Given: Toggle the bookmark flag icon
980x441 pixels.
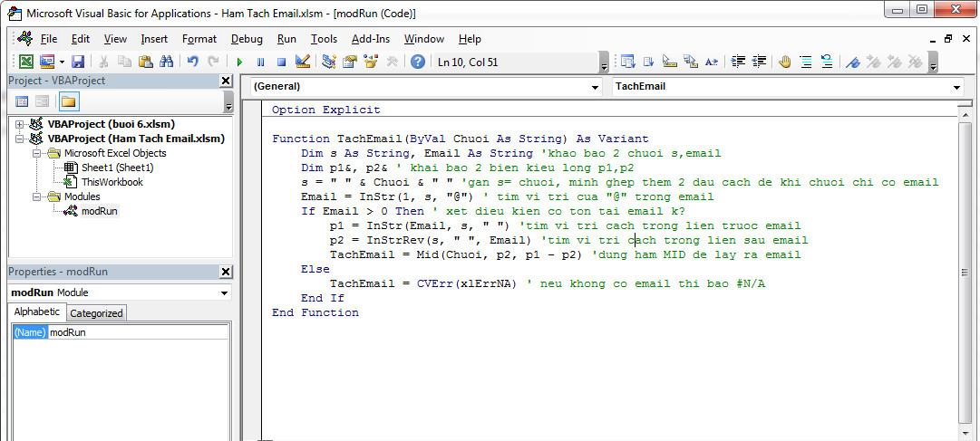Looking at the screenshot, I should [x=852, y=62].
